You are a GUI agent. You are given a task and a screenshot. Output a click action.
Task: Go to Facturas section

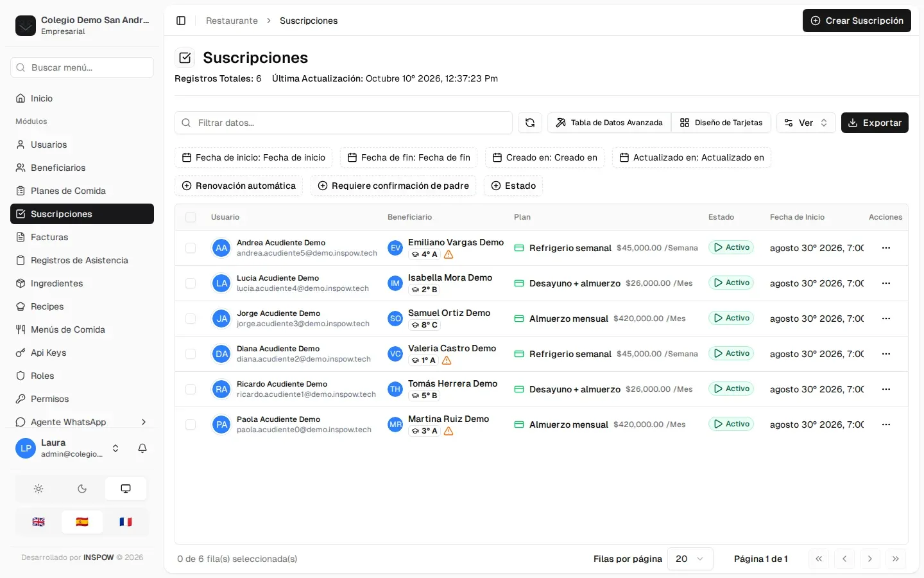coord(82,237)
